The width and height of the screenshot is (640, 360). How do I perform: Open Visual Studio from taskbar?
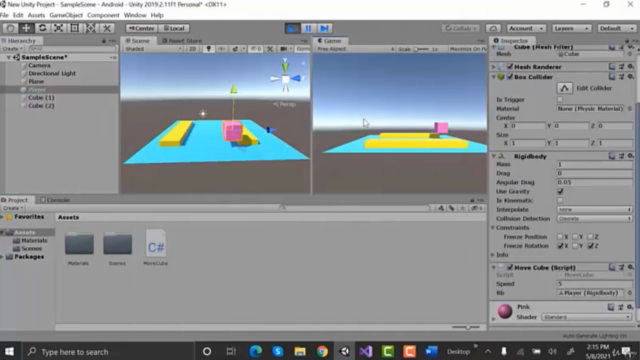[366, 351]
